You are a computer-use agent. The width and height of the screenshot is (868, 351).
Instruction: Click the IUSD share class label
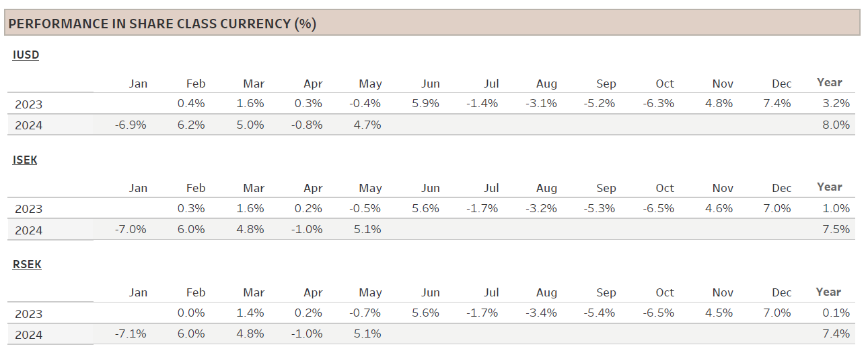[26, 55]
